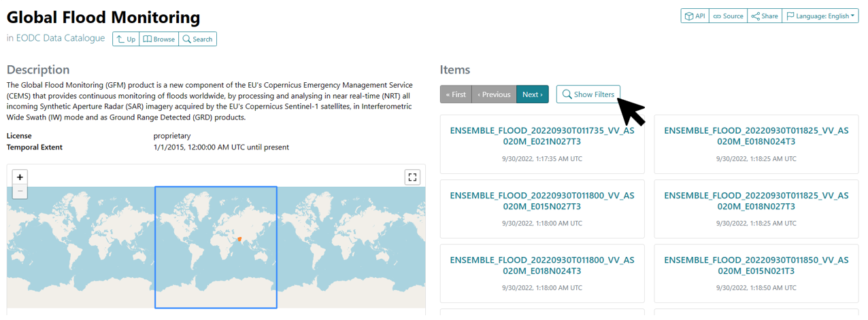The height and width of the screenshot is (320, 868).
Task: Click the Previous page button
Action: [x=494, y=94]
